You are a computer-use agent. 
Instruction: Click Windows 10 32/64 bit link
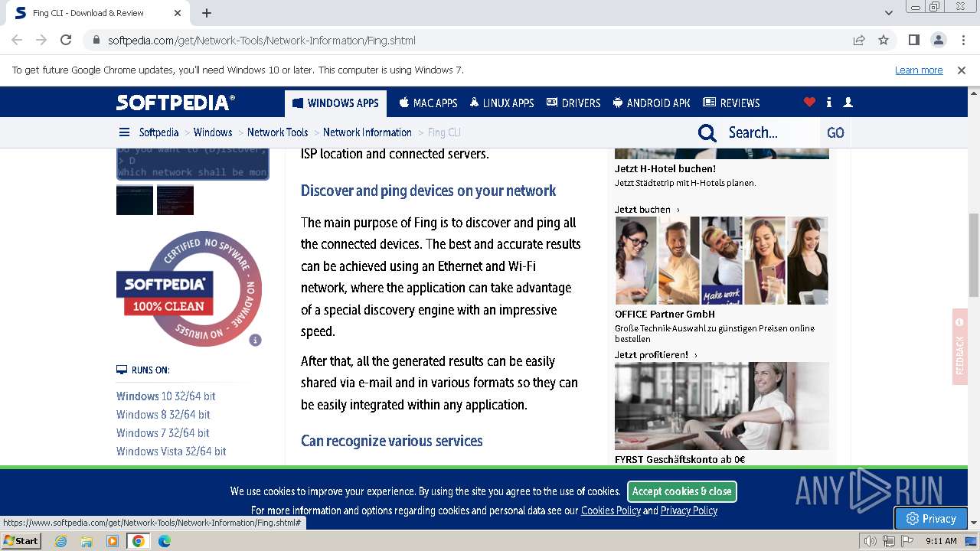(x=166, y=396)
